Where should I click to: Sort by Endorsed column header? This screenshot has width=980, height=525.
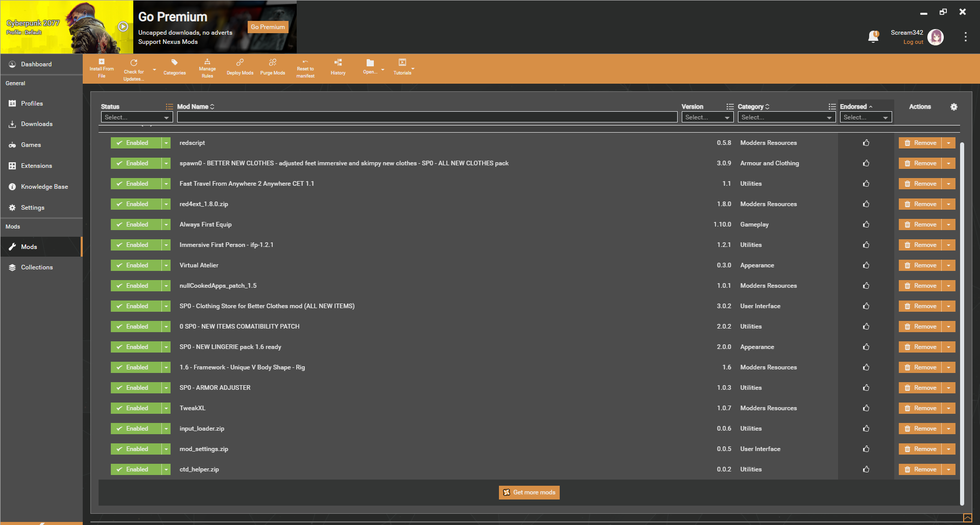point(856,107)
